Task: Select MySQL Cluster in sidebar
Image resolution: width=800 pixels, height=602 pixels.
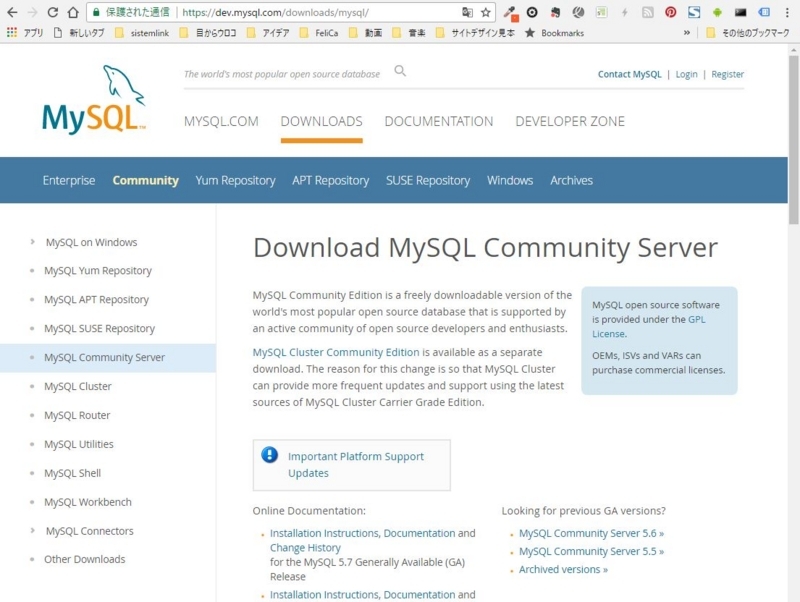Action: click(x=78, y=387)
